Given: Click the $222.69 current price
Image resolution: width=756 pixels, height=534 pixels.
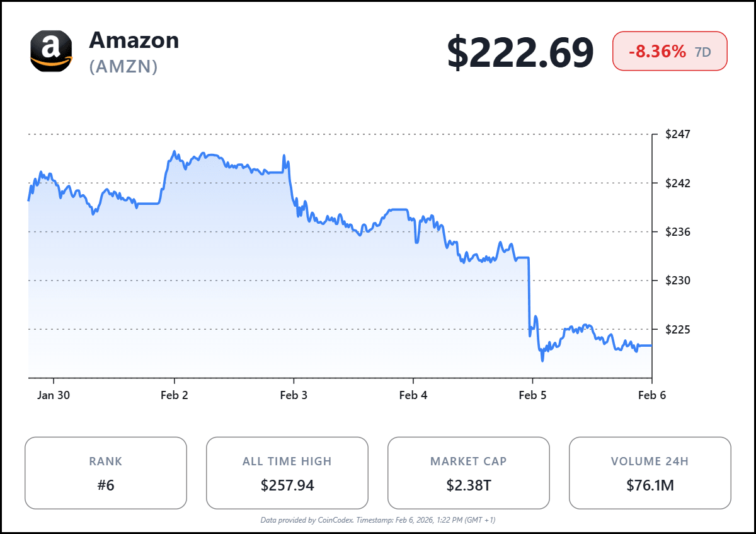Looking at the screenshot, I should 520,52.
